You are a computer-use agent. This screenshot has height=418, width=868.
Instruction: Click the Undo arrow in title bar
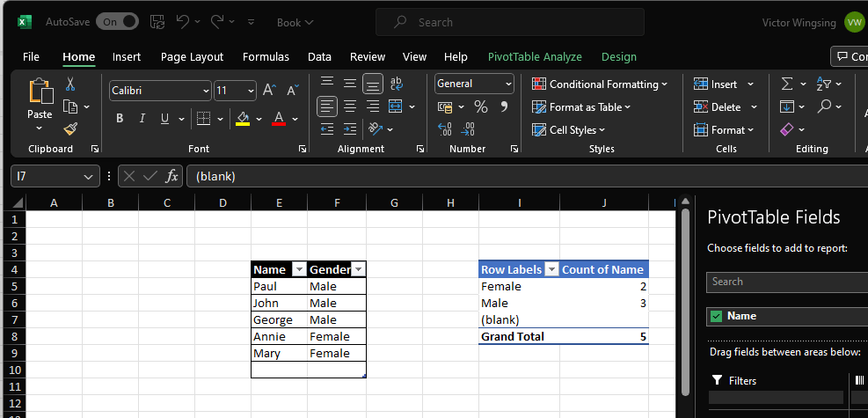pyautogui.click(x=182, y=21)
